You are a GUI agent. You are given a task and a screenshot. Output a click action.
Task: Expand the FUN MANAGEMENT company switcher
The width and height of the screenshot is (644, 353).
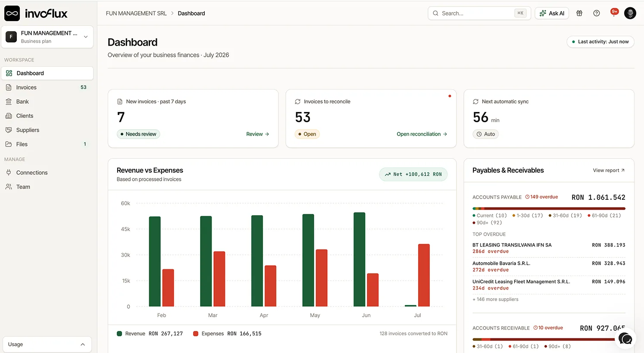pos(47,37)
